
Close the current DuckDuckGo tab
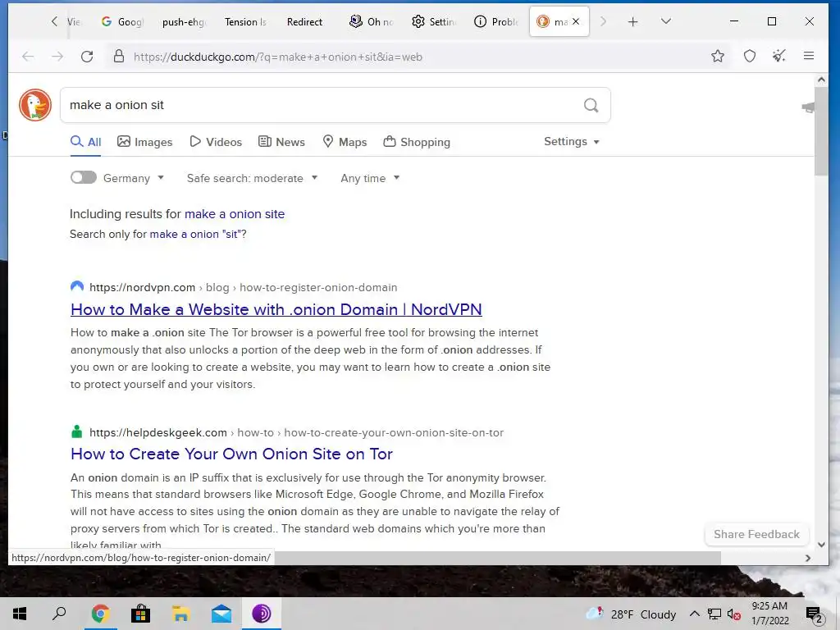[576, 21]
